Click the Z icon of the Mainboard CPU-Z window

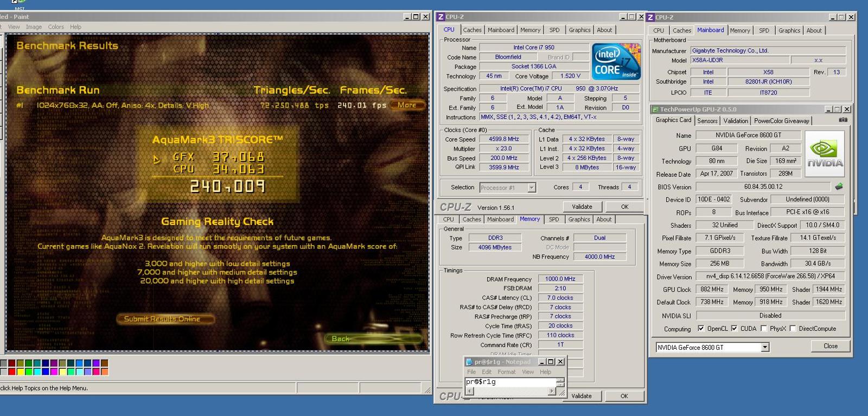[650, 17]
